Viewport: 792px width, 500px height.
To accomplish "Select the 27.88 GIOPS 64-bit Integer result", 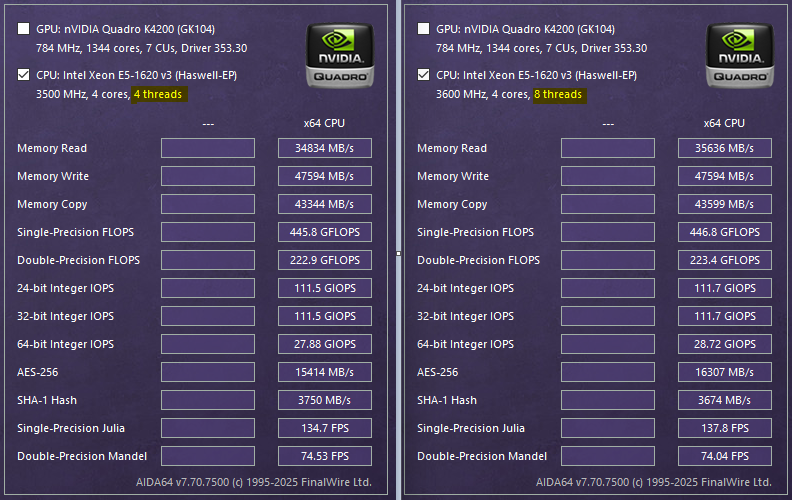I will pyautogui.click(x=325, y=344).
